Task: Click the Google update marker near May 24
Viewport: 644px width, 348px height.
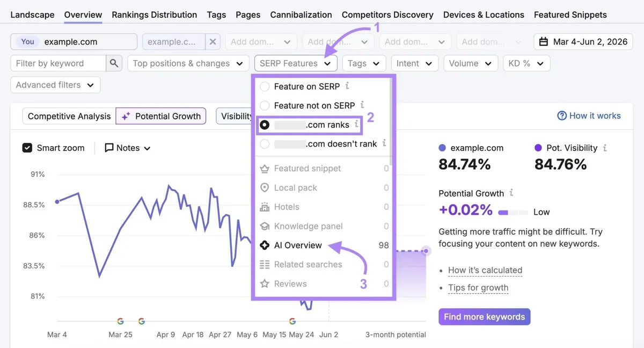Action: [x=292, y=321]
